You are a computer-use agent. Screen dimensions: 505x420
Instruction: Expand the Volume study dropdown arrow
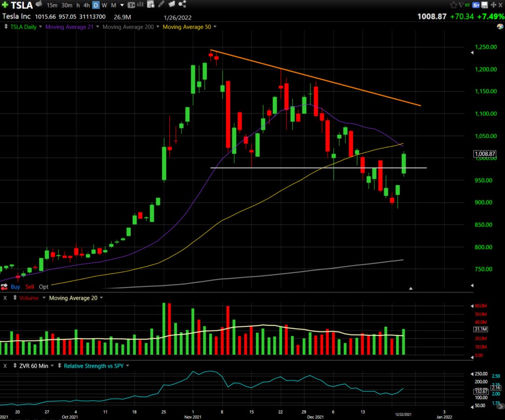point(44,298)
